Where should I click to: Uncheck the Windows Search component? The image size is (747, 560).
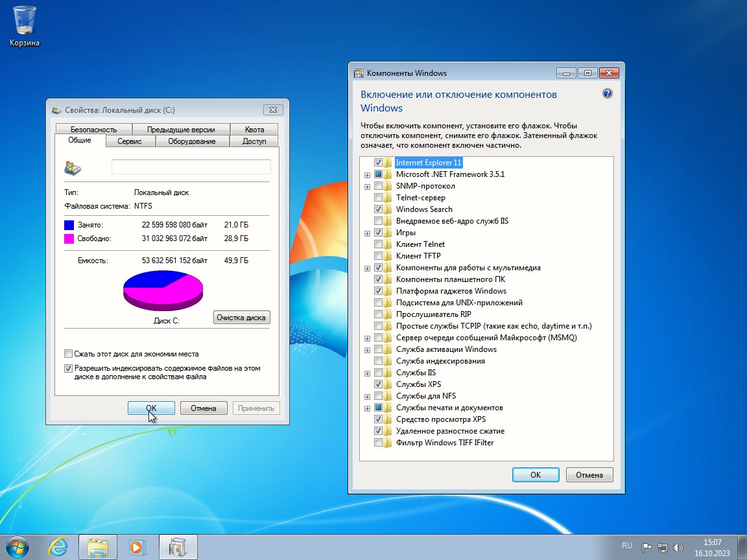coord(378,209)
